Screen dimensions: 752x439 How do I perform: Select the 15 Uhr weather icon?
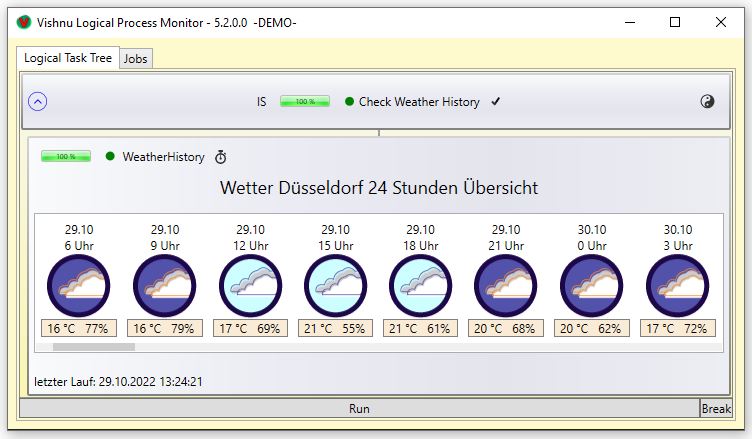[335, 287]
